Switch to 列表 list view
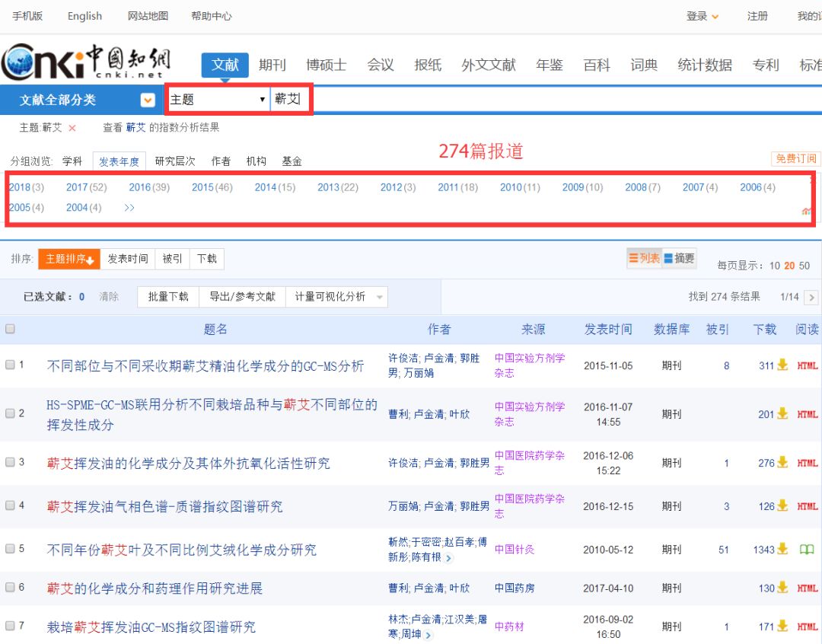The height and width of the screenshot is (644, 822). (x=645, y=258)
